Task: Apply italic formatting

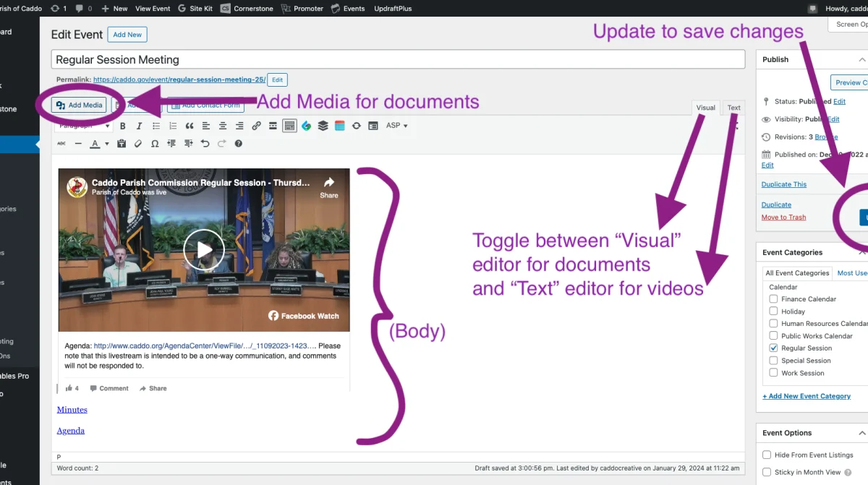Action: [x=140, y=126]
